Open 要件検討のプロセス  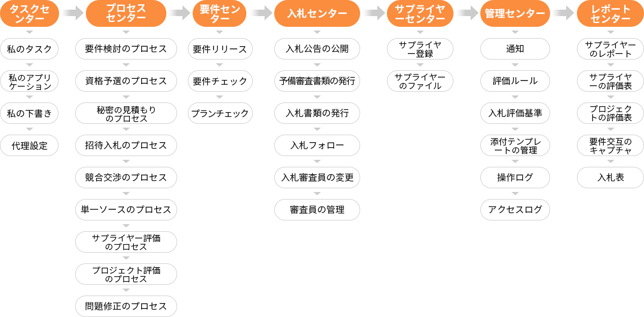point(126,49)
